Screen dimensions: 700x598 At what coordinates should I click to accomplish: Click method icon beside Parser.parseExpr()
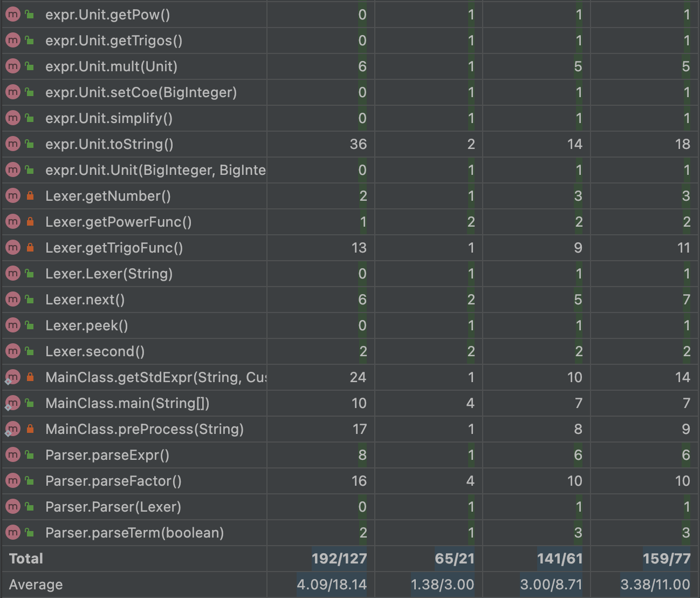pos(12,455)
